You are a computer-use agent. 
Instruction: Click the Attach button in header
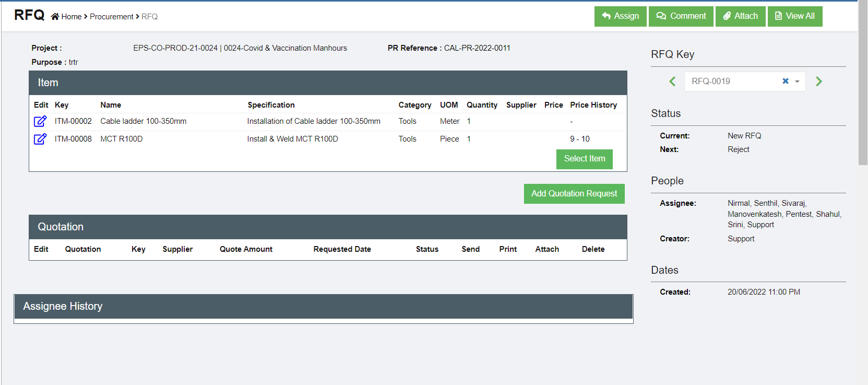click(740, 16)
